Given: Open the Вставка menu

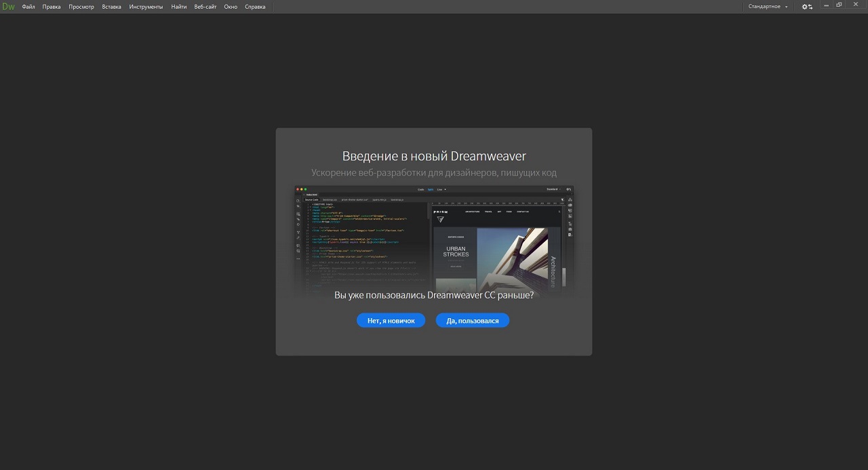Looking at the screenshot, I should coord(111,7).
